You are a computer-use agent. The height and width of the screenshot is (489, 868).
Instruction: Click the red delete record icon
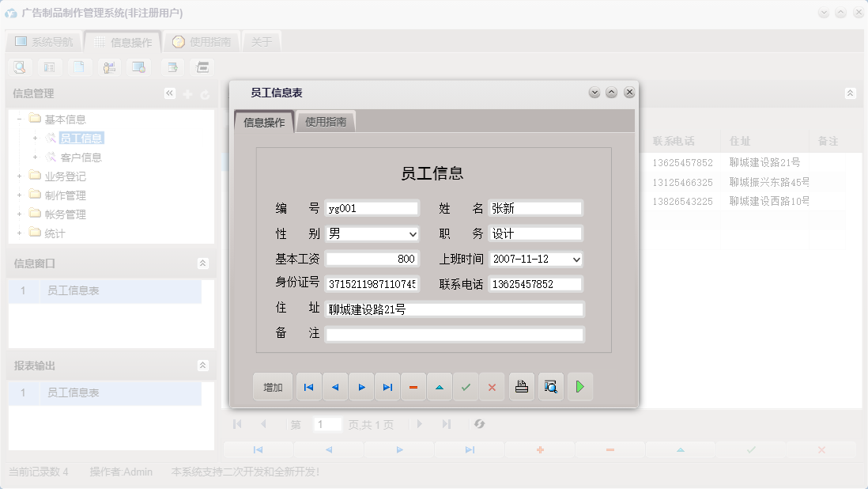click(413, 386)
